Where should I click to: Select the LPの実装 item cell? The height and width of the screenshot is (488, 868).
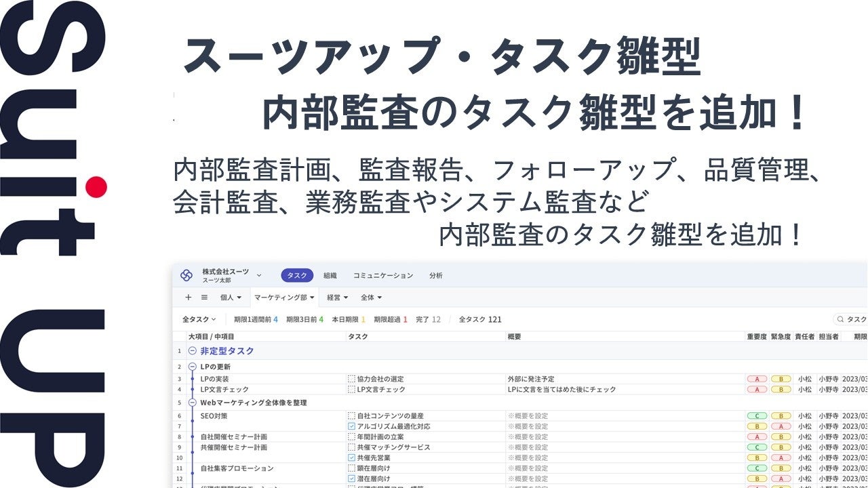215,380
